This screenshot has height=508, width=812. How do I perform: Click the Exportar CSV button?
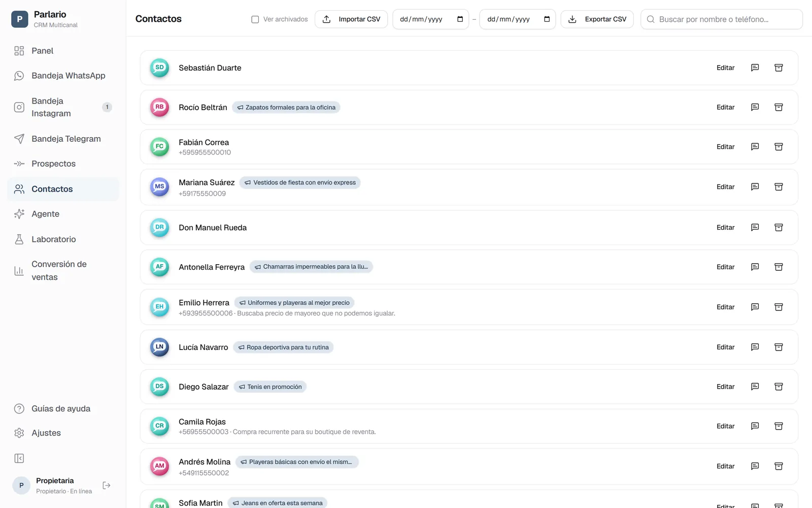[597, 19]
